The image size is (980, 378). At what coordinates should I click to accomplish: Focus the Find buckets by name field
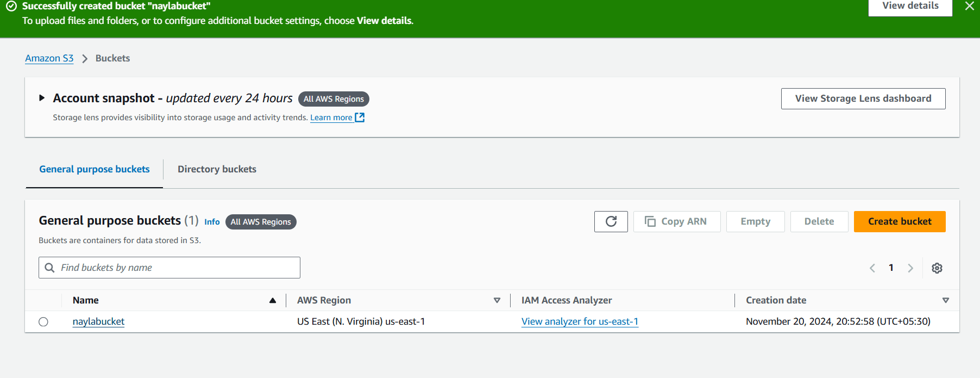click(x=169, y=268)
